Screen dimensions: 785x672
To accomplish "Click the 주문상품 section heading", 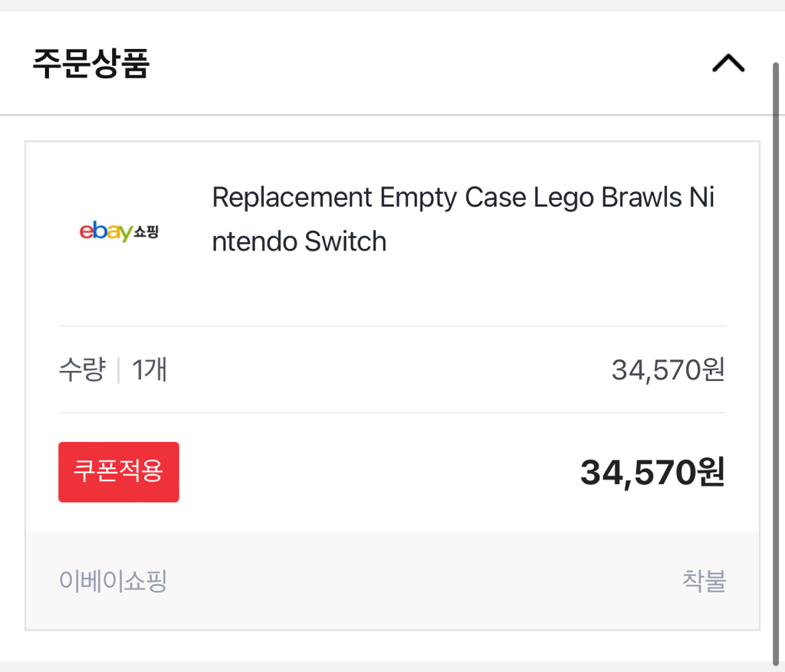I will pos(90,64).
